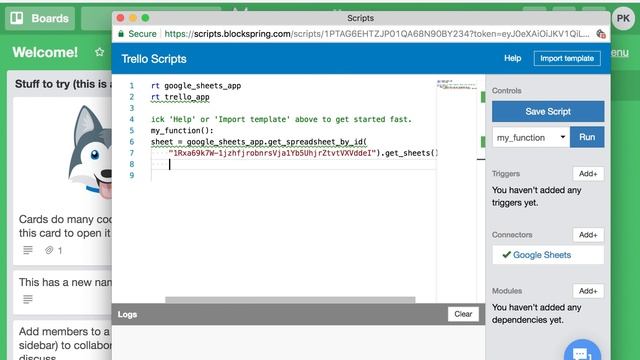Click description icon on 'Cards do many' card

[28, 250]
